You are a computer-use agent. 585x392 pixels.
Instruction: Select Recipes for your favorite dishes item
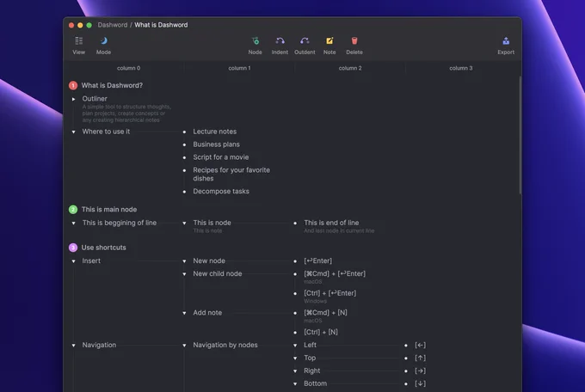(231, 175)
